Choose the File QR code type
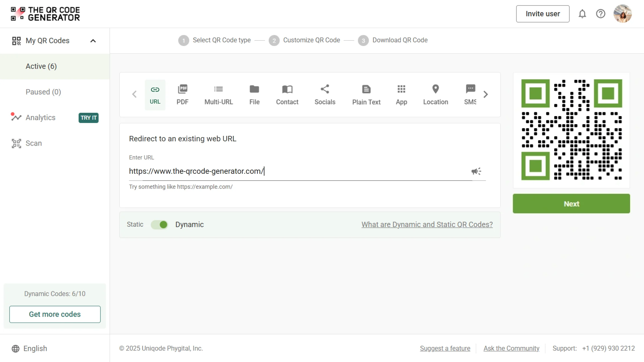Image resolution: width=644 pixels, height=362 pixels. (x=254, y=95)
